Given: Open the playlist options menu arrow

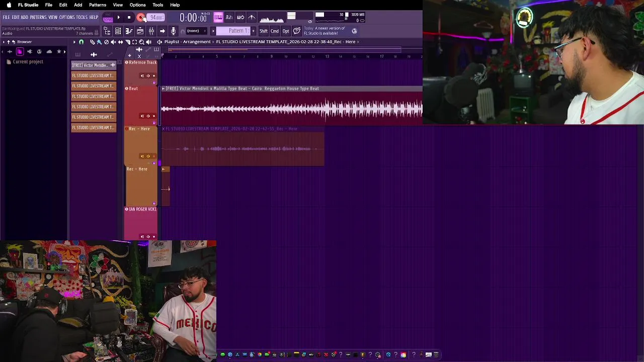Looking at the screenshot, I should pyautogui.click(x=74, y=42).
